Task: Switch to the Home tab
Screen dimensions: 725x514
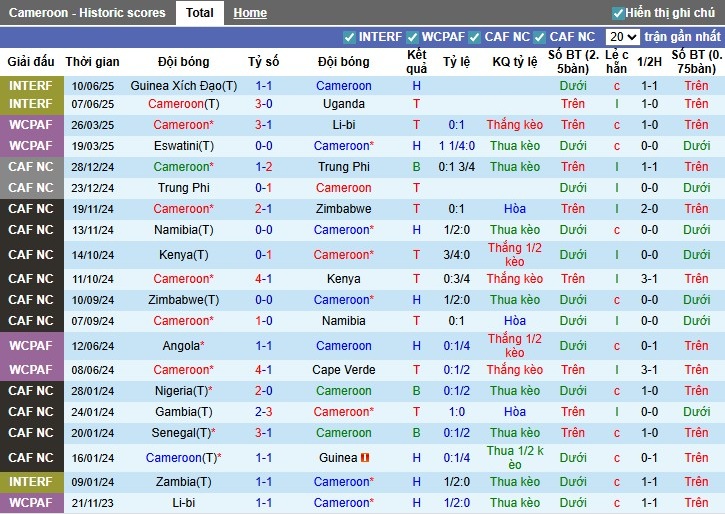Action: tap(250, 13)
